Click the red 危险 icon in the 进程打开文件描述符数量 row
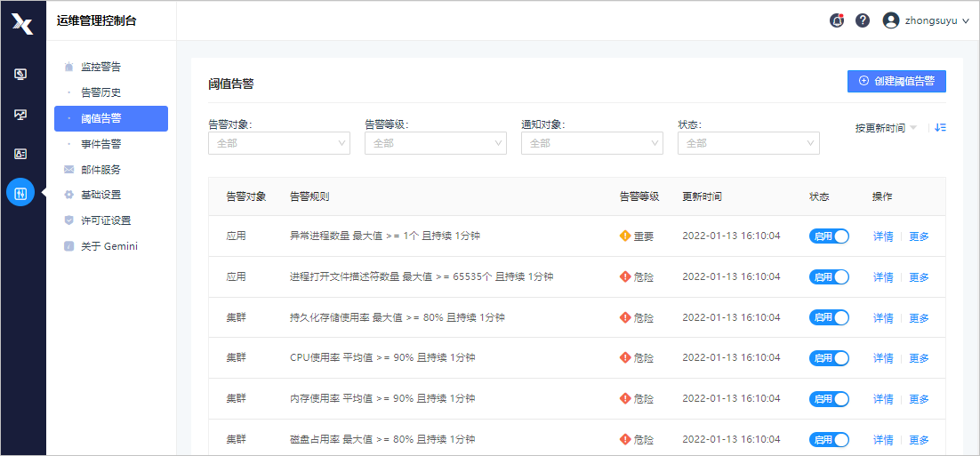This screenshot has width=980, height=456. point(625,276)
